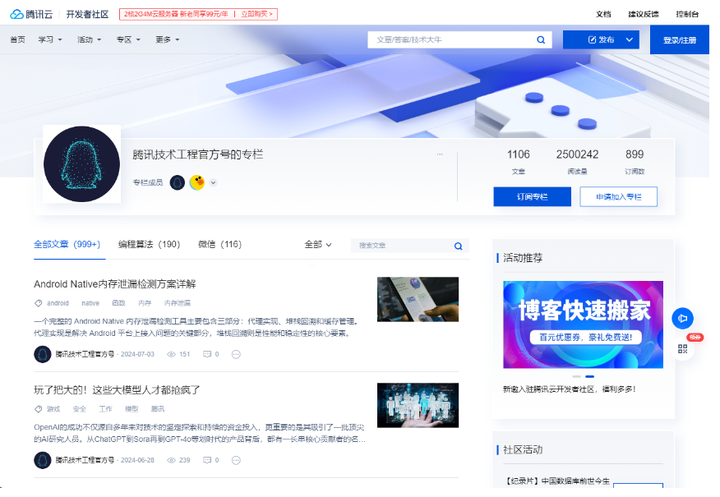
Task: Open more options on Android Native article
Action: point(236,354)
